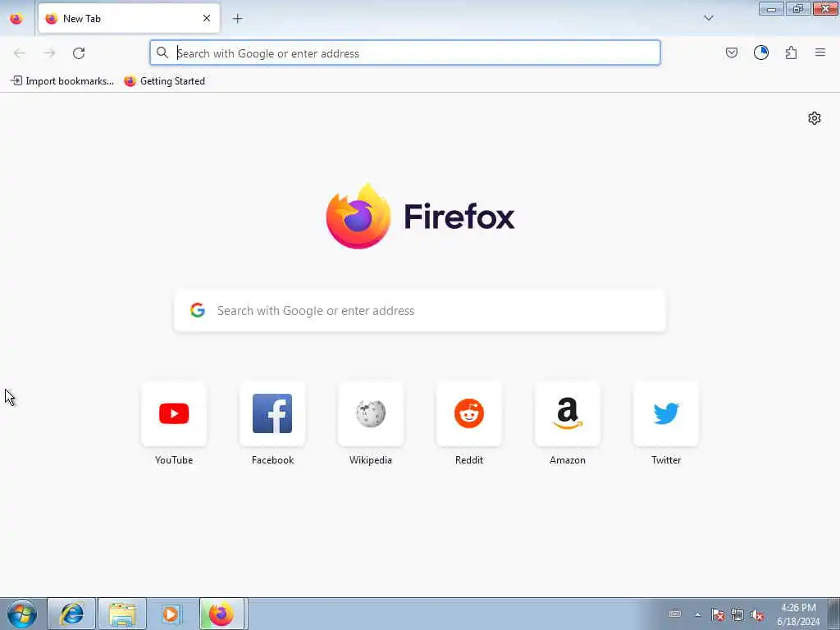This screenshot has width=840, height=630.
Task: Open the network tray icon
Action: click(737, 614)
